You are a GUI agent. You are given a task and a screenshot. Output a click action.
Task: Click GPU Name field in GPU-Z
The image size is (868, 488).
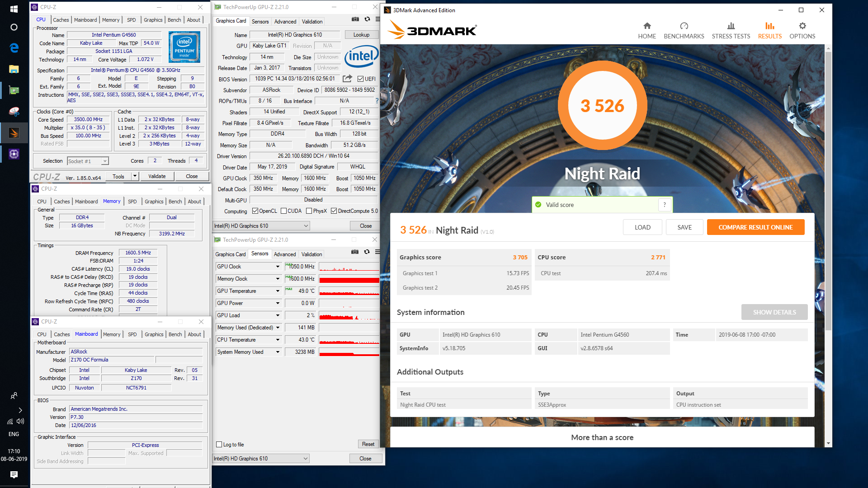point(295,35)
